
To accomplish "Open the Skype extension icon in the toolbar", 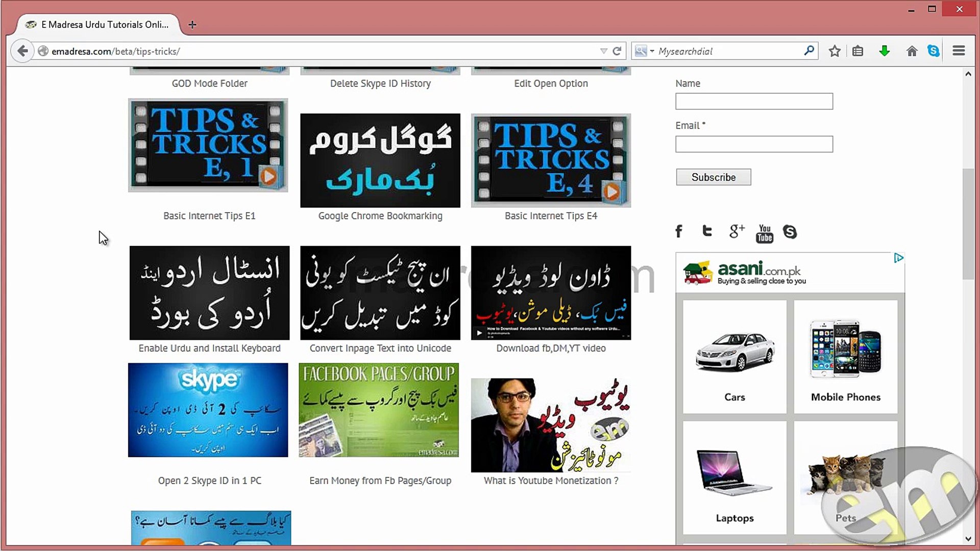I will (934, 51).
